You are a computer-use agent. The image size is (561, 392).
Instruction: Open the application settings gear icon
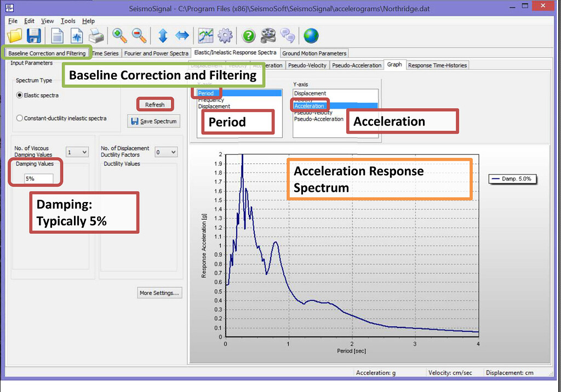click(x=225, y=35)
